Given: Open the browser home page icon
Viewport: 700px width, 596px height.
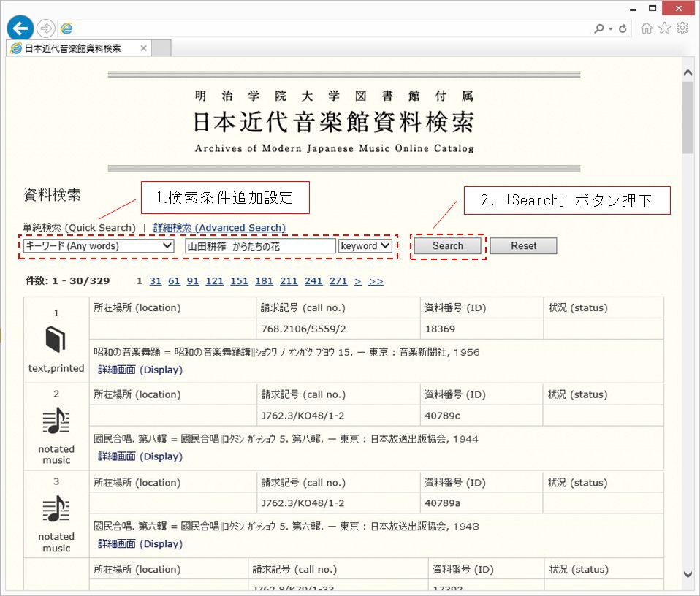Looking at the screenshot, I should click(647, 28).
